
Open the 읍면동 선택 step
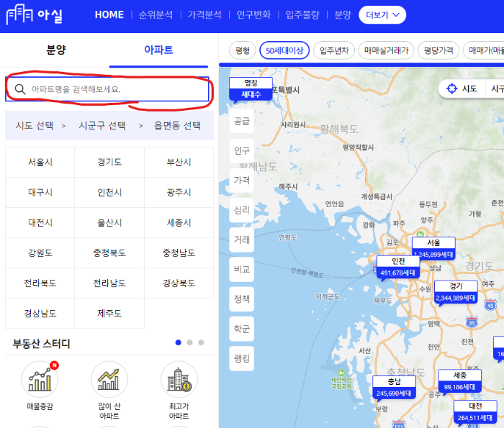pyautogui.click(x=177, y=126)
